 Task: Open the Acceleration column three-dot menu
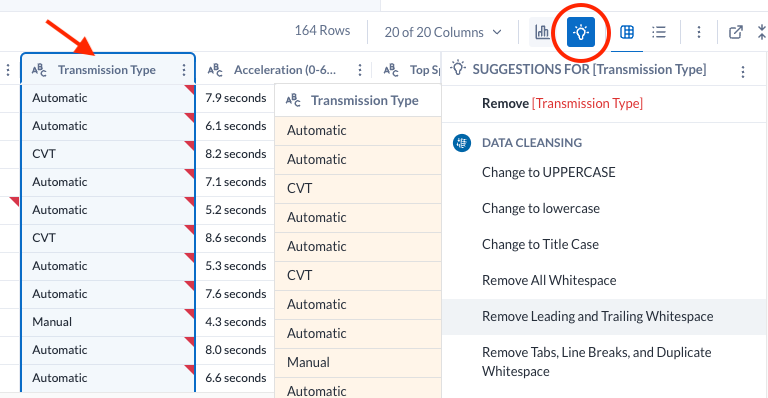pyautogui.click(x=360, y=70)
